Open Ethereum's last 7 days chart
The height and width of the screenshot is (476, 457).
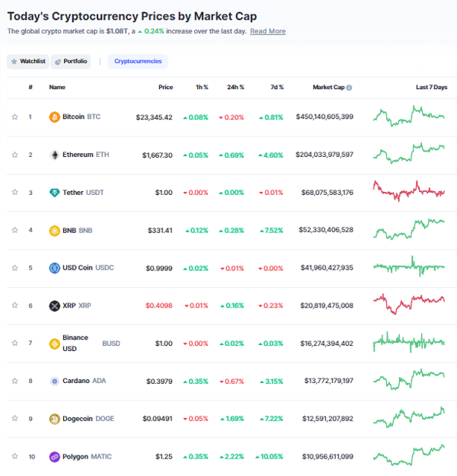(x=409, y=153)
